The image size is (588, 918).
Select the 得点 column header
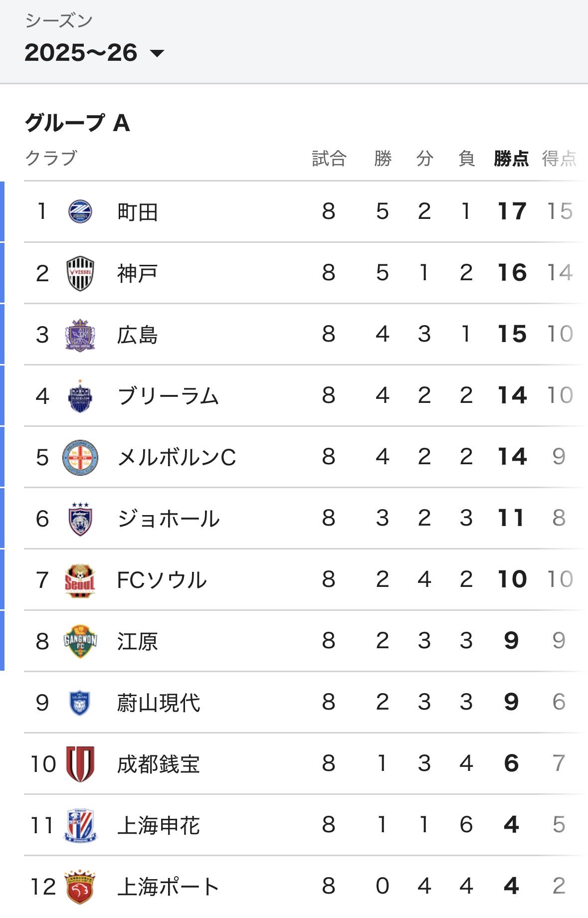(559, 159)
